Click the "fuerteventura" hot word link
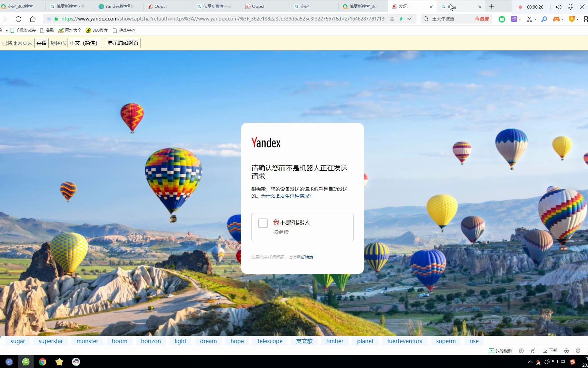The image size is (588, 368). 405,341
